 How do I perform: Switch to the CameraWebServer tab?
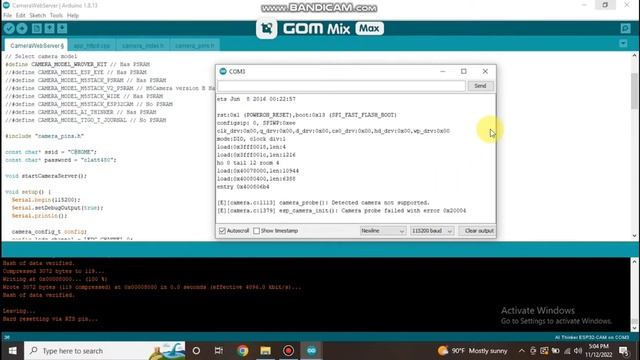36,45
